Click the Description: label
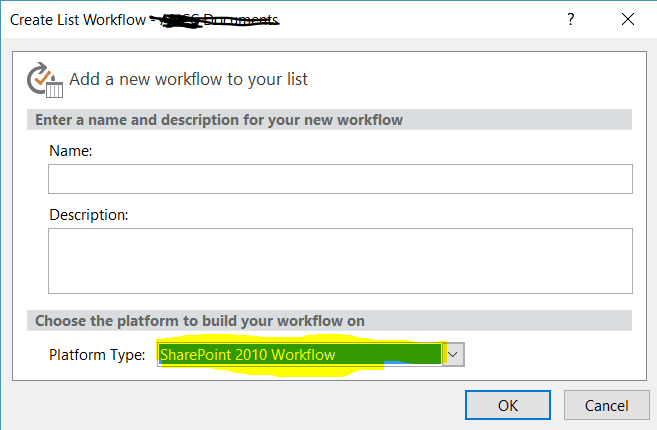Viewport: 657px width, 430px height. [x=89, y=215]
